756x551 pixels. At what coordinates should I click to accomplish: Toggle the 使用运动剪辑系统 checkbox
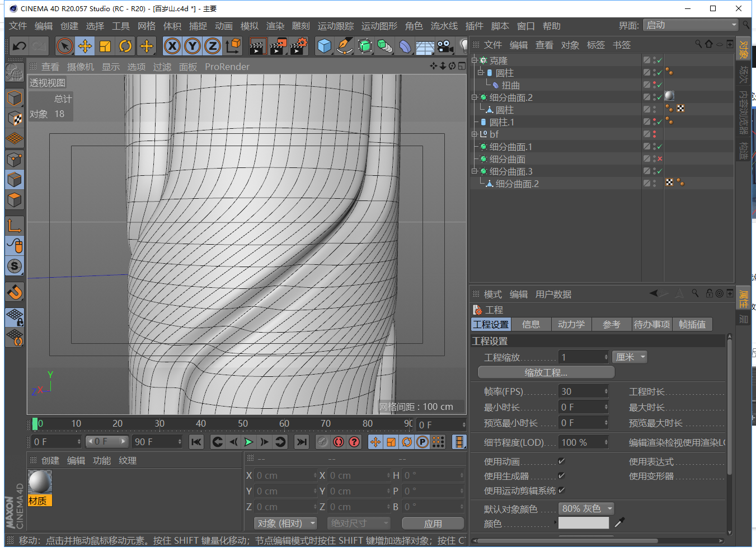tap(561, 490)
